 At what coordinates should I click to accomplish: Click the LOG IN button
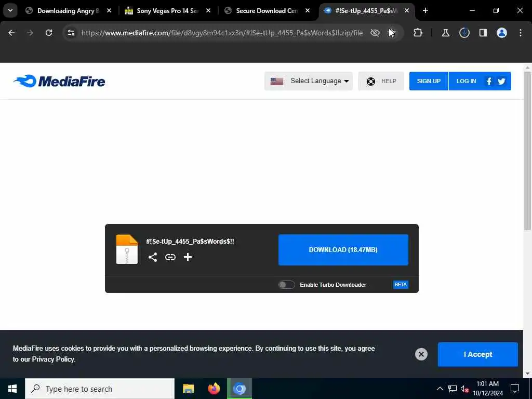(466, 81)
